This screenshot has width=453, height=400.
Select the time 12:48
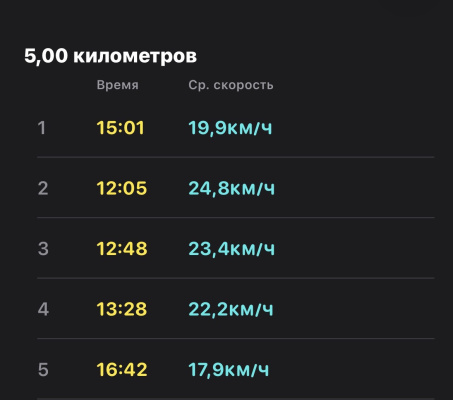pyautogui.click(x=122, y=249)
